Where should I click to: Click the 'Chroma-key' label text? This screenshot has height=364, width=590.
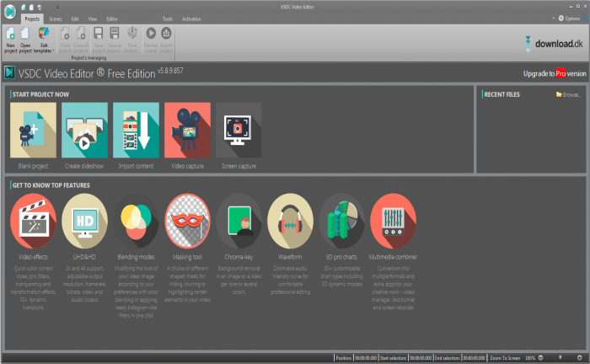(239, 257)
